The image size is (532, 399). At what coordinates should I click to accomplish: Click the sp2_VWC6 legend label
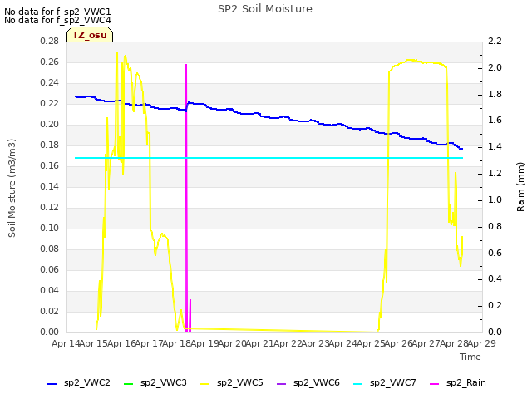point(317,382)
